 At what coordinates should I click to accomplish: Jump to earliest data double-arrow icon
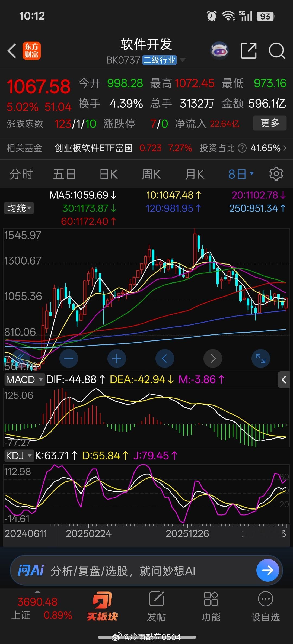pyautogui.click(x=21, y=358)
